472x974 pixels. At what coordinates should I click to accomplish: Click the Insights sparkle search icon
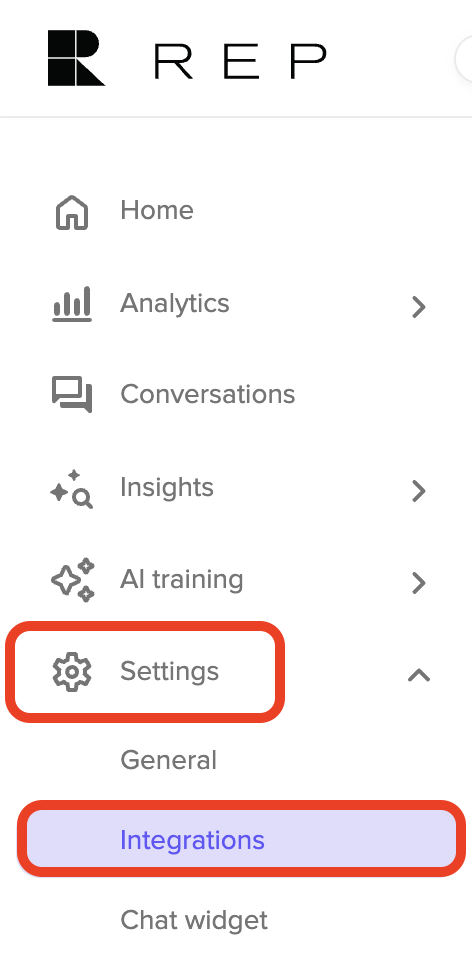72,489
